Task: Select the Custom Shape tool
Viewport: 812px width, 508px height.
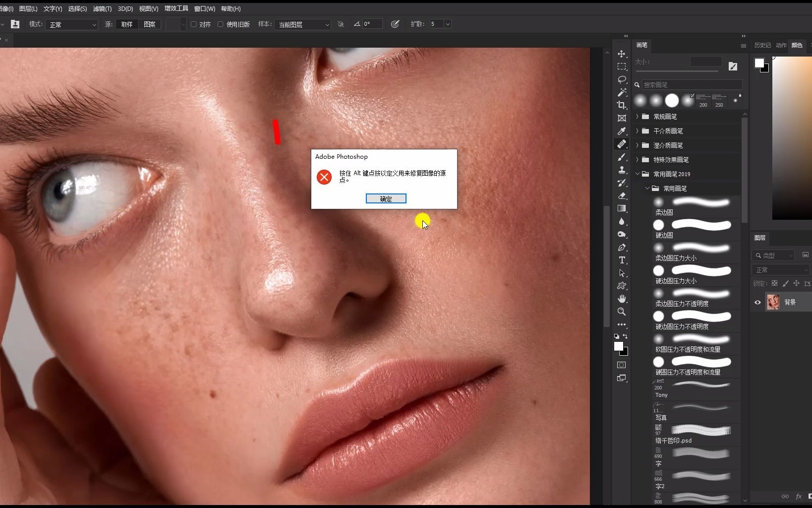Action: (x=622, y=286)
